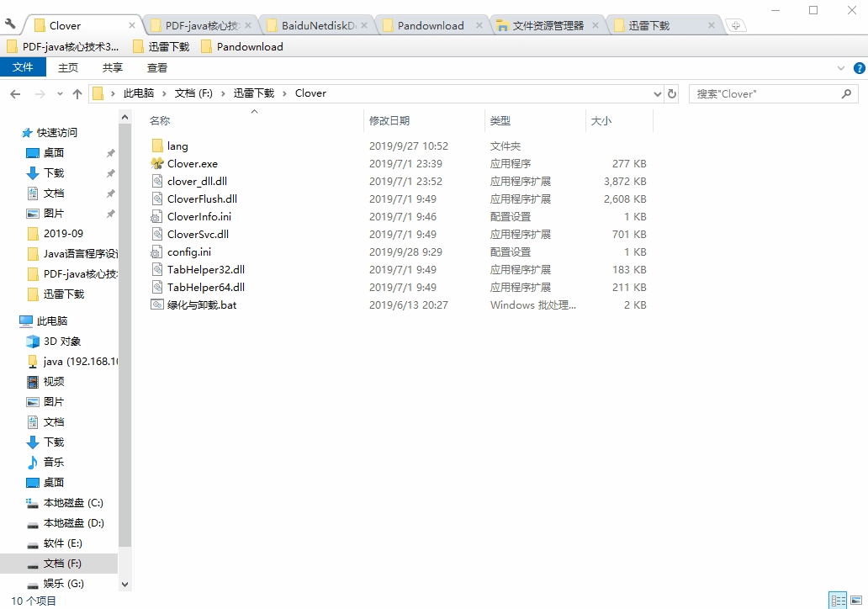The height and width of the screenshot is (609, 868).
Task: Open Clover settings wrench icon
Action: pos(10,24)
